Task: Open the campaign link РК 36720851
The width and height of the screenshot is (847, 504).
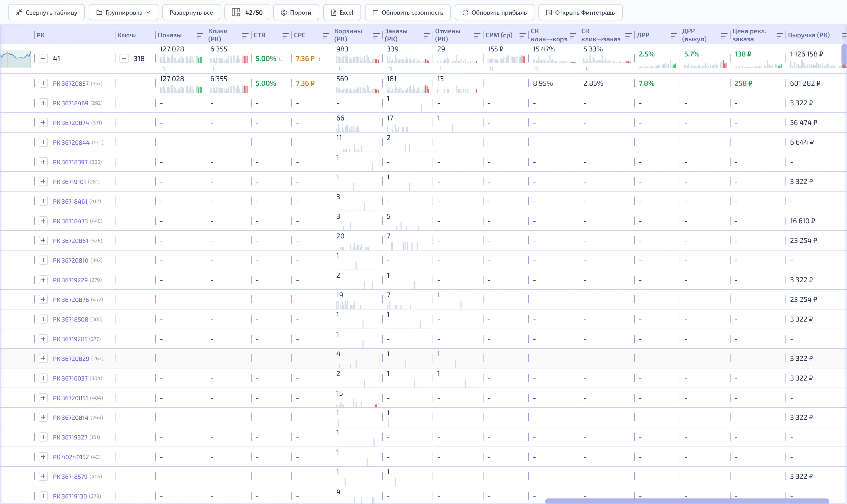Action: (x=70, y=398)
